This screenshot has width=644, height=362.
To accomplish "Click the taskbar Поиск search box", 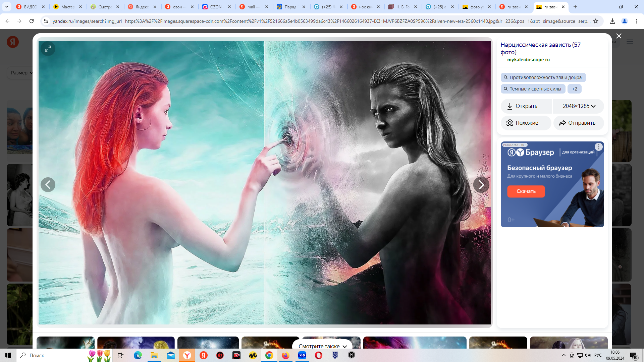I will 64,355.
